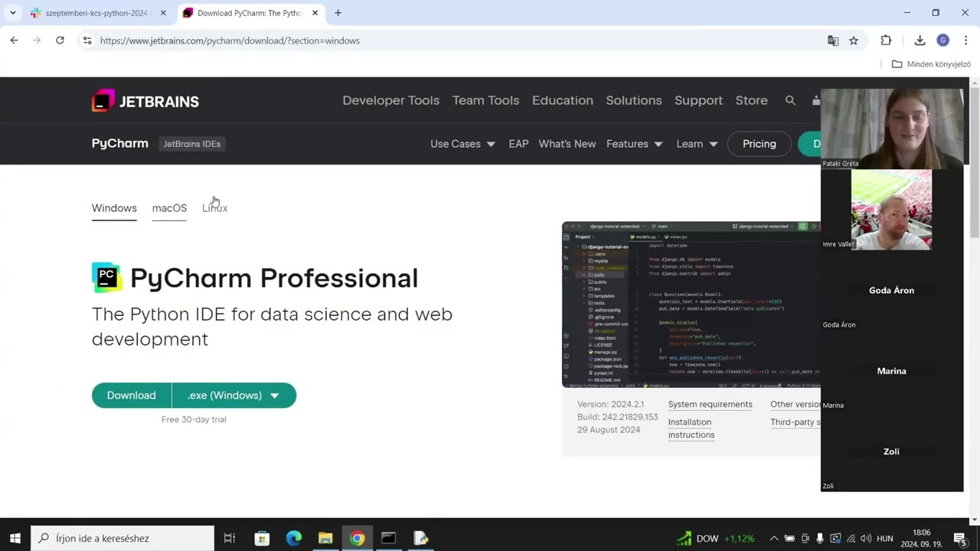
Task: Open the Chrome downloads icon
Action: tap(920, 41)
